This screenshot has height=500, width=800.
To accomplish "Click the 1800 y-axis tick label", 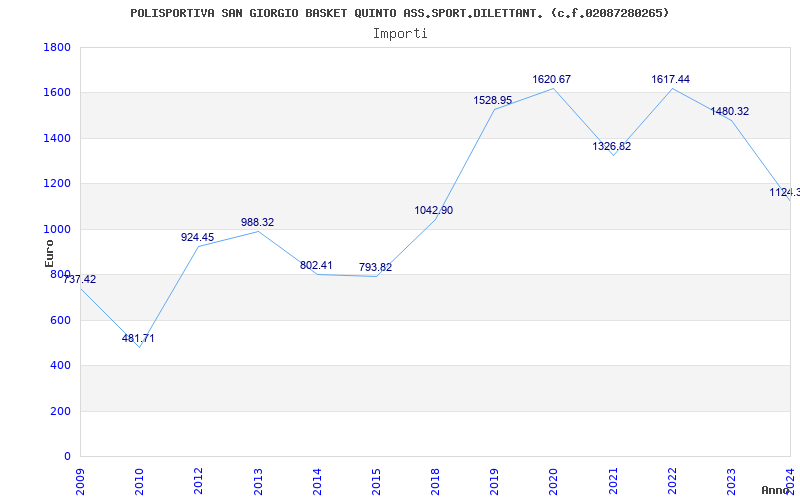I will pyautogui.click(x=57, y=47).
